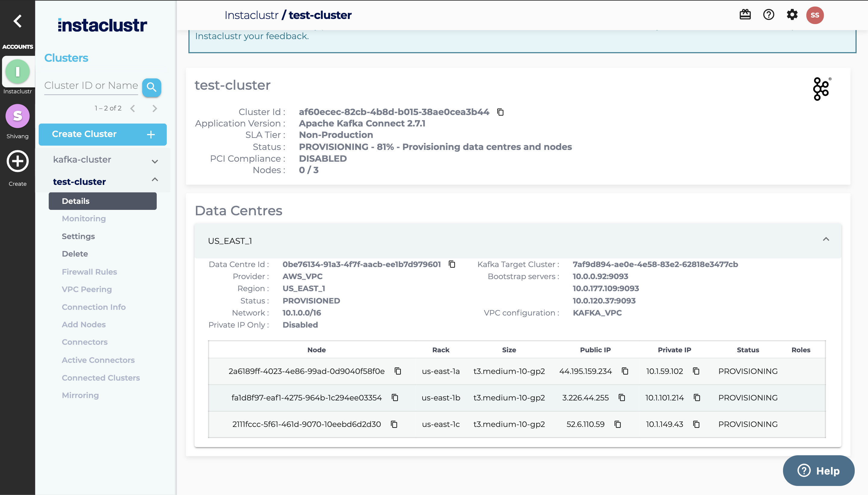The image size is (868, 495).
Task: Open the help question mark icon
Action: click(x=768, y=15)
